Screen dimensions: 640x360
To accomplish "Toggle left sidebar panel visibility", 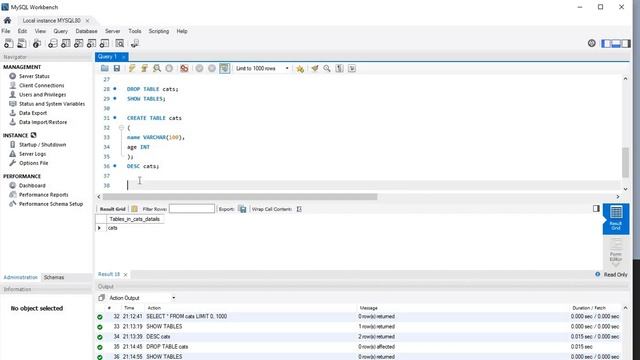I will tap(606, 43).
